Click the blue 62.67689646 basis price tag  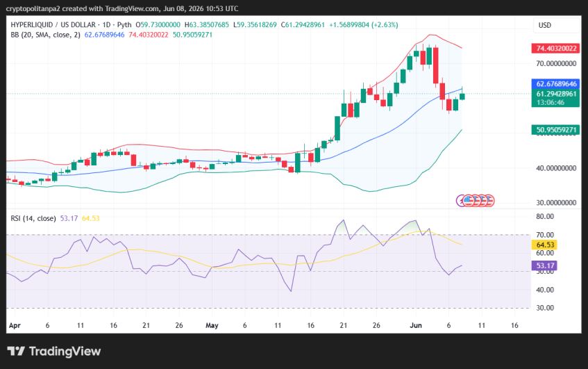point(556,83)
